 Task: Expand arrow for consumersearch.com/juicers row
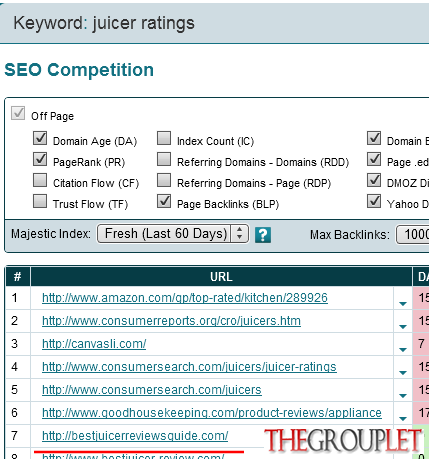point(403,396)
